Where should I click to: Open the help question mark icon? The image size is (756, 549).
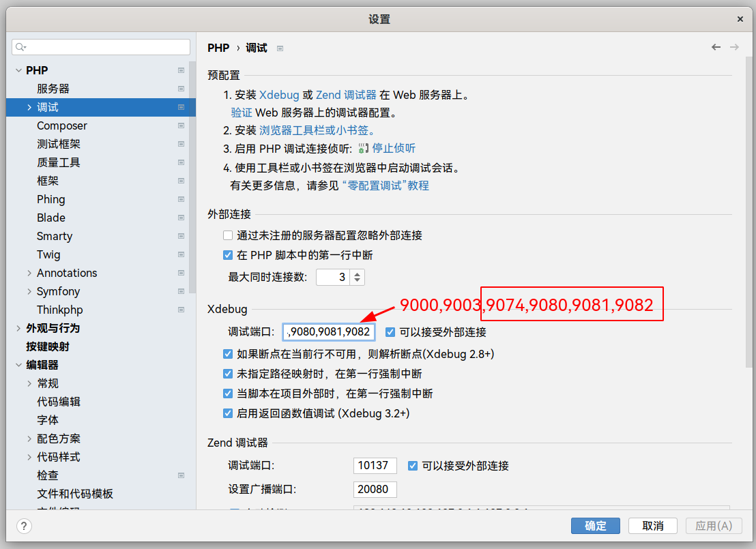point(24,526)
